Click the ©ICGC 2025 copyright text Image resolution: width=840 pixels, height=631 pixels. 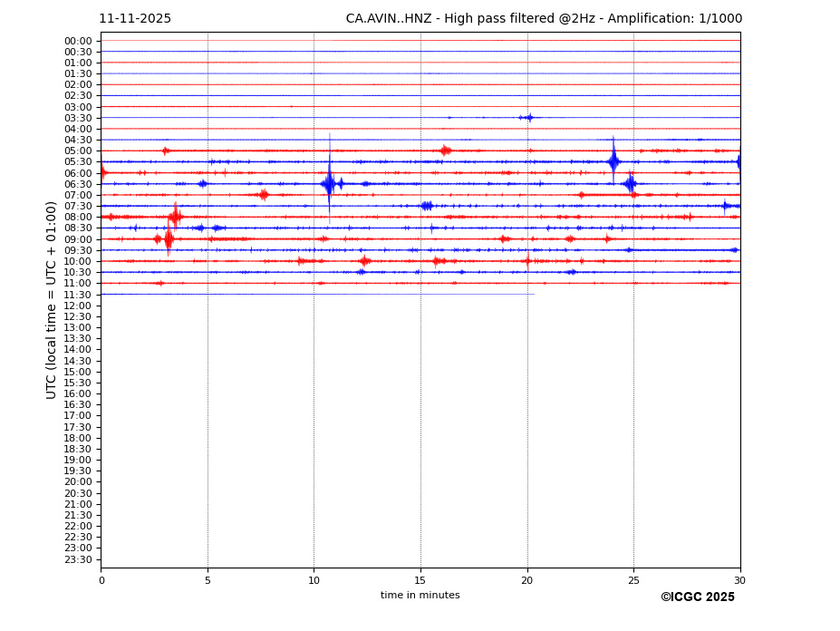pyautogui.click(x=697, y=597)
